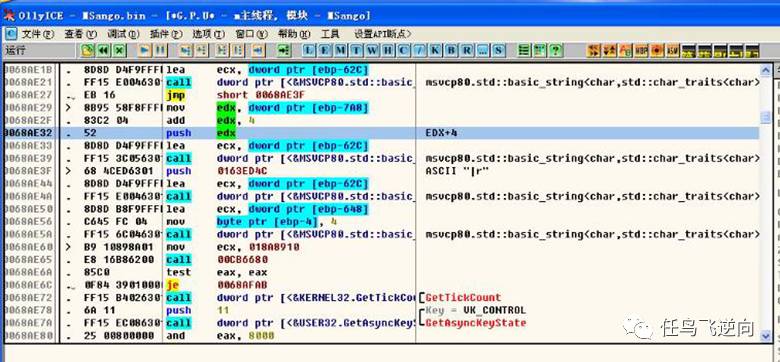
Task: Click the disassembly vertical scrollbar thumb
Action: [766, 118]
